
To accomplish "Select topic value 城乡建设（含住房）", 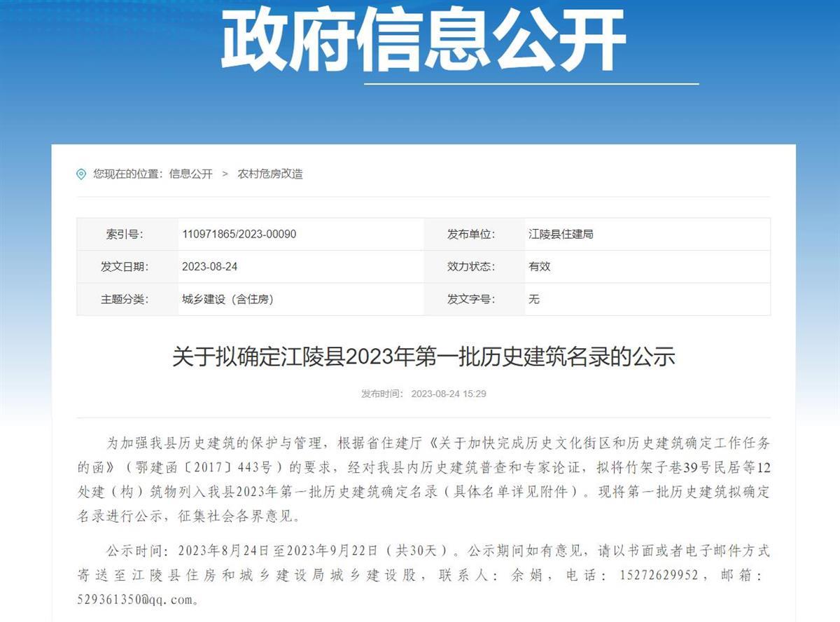I will pyautogui.click(x=227, y=299).
